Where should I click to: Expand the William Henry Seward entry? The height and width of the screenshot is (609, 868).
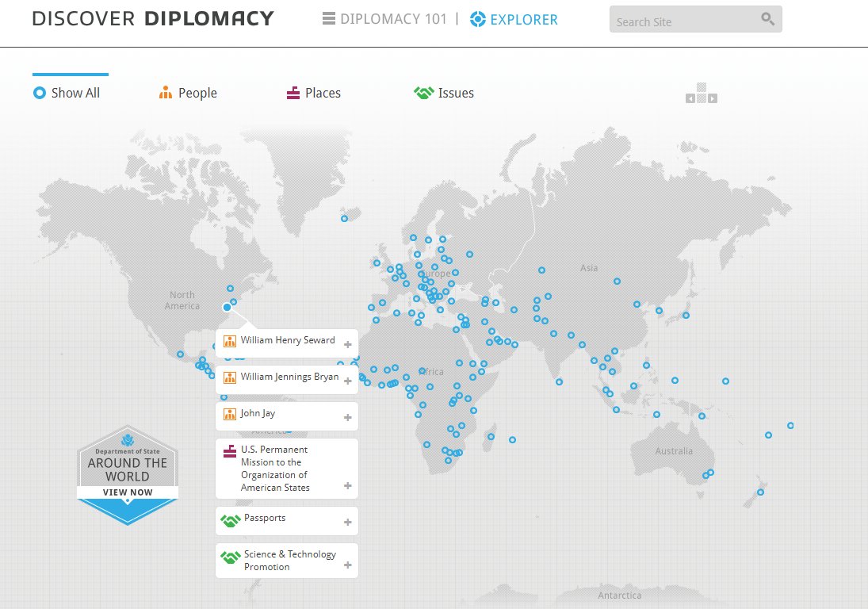click(x=348, y=344)
